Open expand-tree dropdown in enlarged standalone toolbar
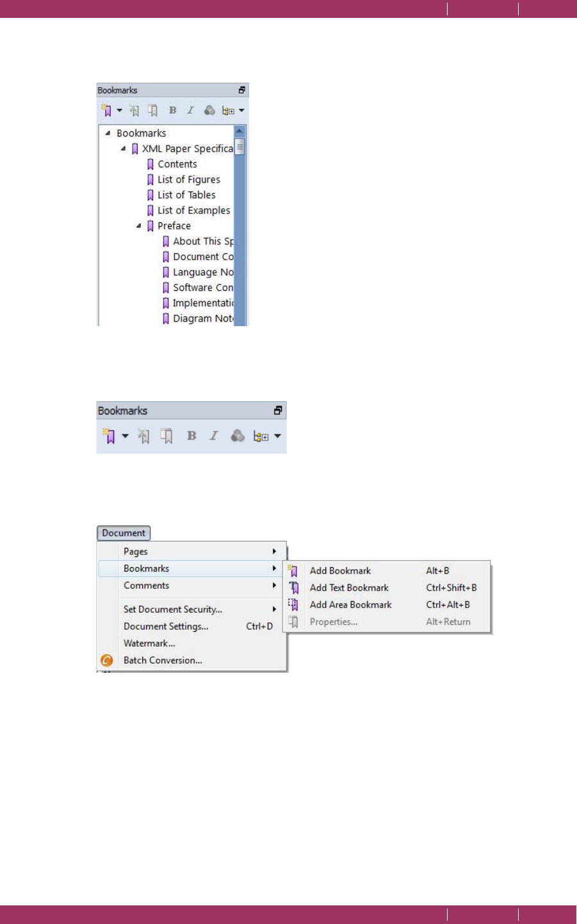This screenshot has width=577, height=924. click(277, 436)
